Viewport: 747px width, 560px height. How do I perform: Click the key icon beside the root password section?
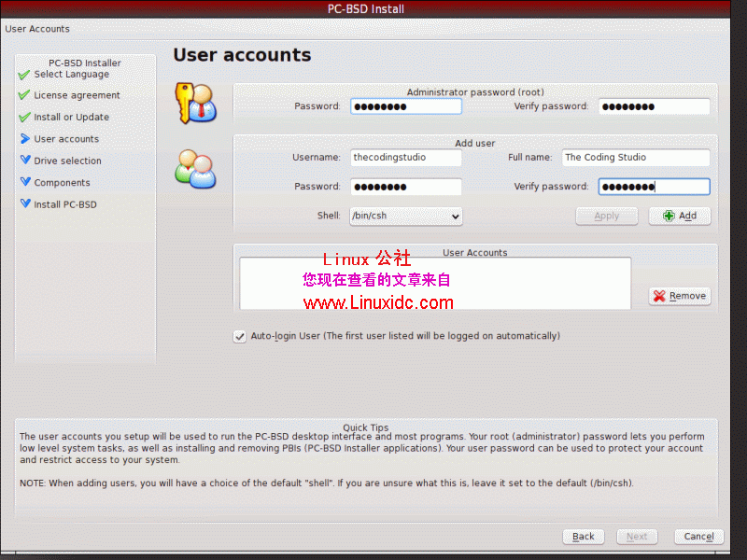(196, 103)
